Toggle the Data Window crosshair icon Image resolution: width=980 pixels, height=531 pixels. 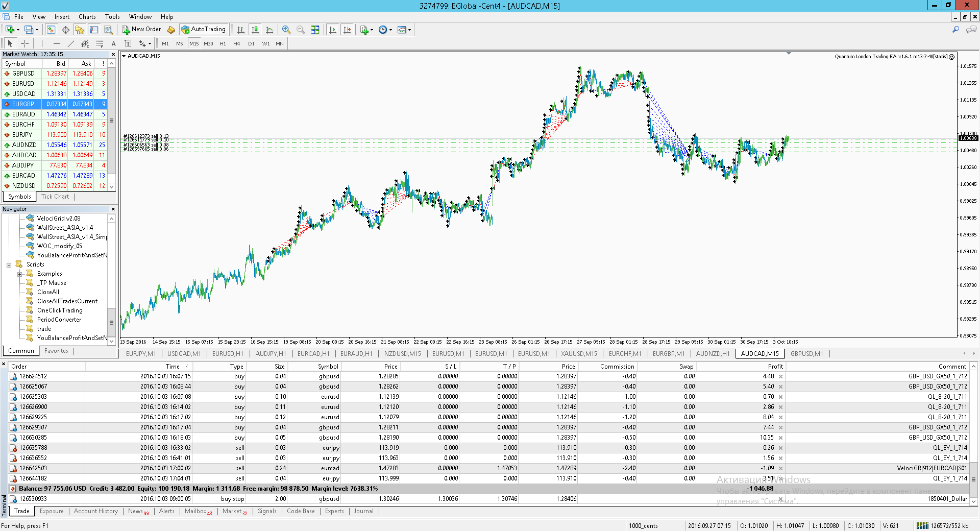(65, 30)
